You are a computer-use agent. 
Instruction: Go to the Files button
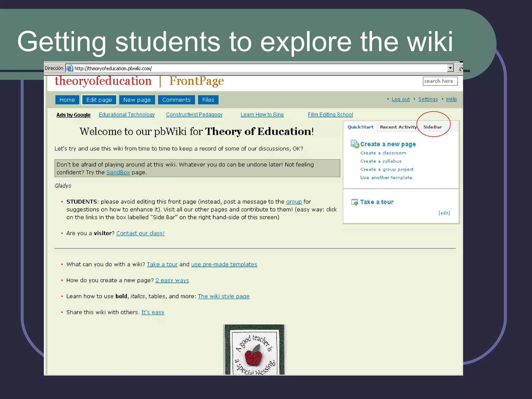(208, 100)
